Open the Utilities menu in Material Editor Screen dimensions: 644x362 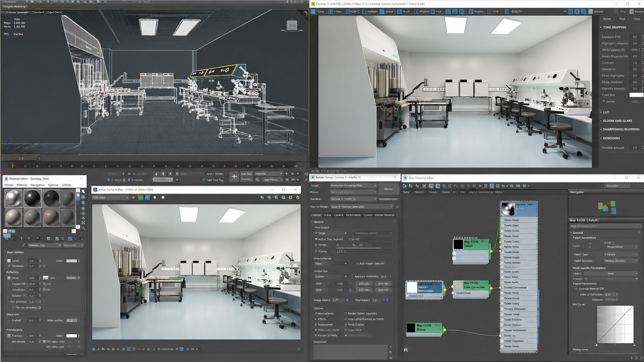[67, 185]
